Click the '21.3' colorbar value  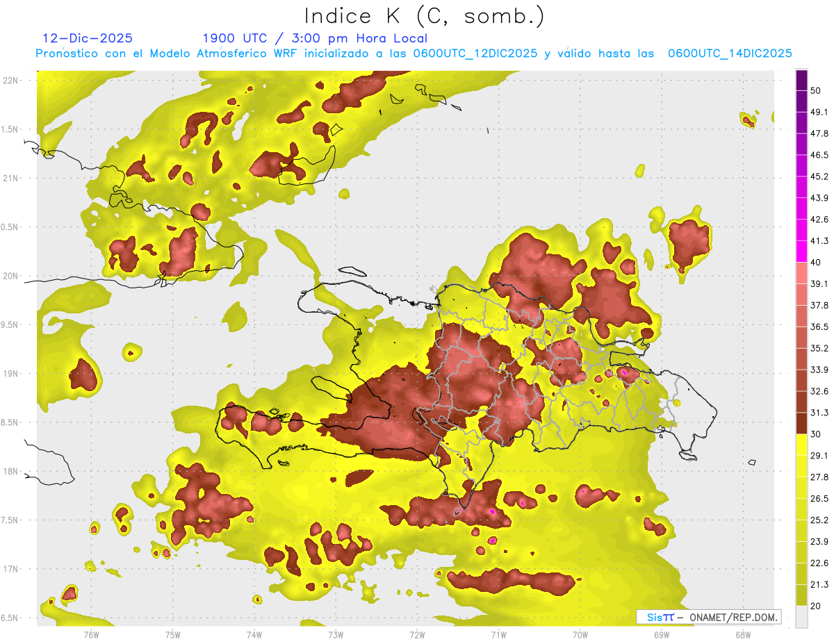(x=819, y=584)
